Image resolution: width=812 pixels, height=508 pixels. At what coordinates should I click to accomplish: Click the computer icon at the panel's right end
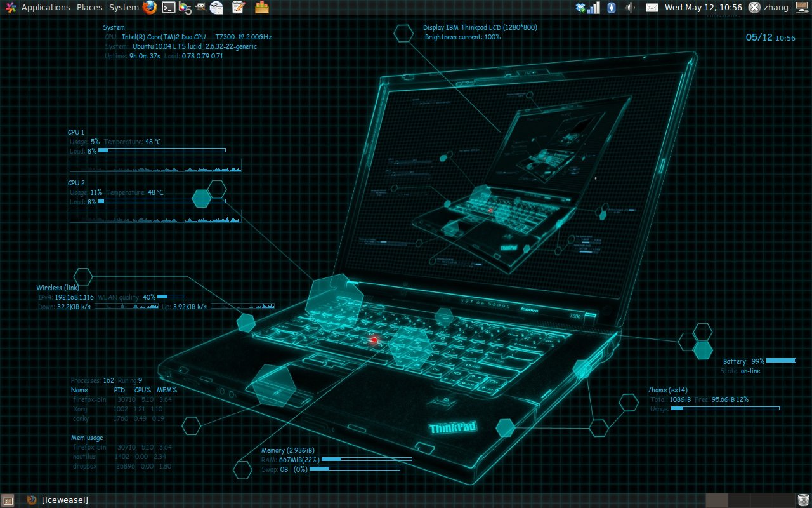[802, 8]
